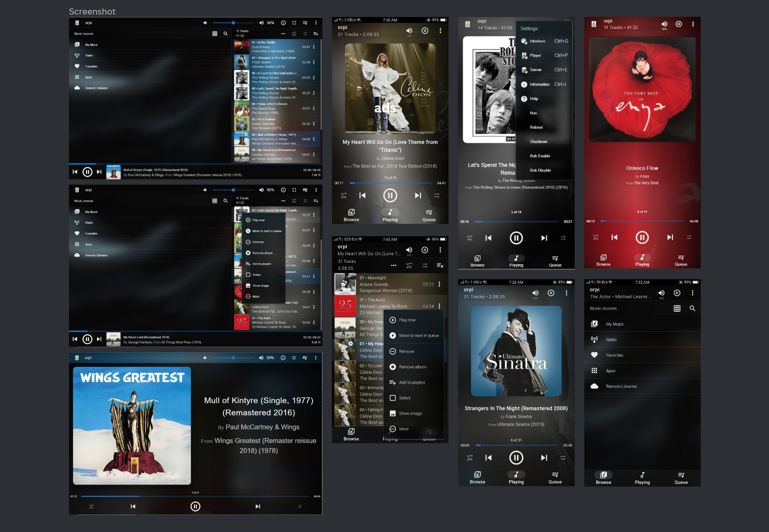Click the Frank Sinatra artist link below the album art
Screen dimensions: 769x532
coord(518,417)
